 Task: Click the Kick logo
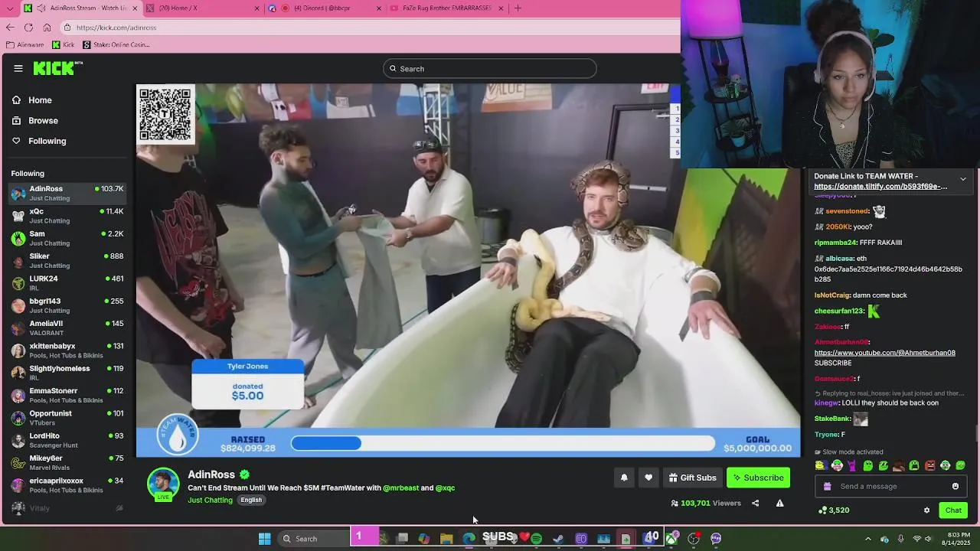click(x=57, y=68)
